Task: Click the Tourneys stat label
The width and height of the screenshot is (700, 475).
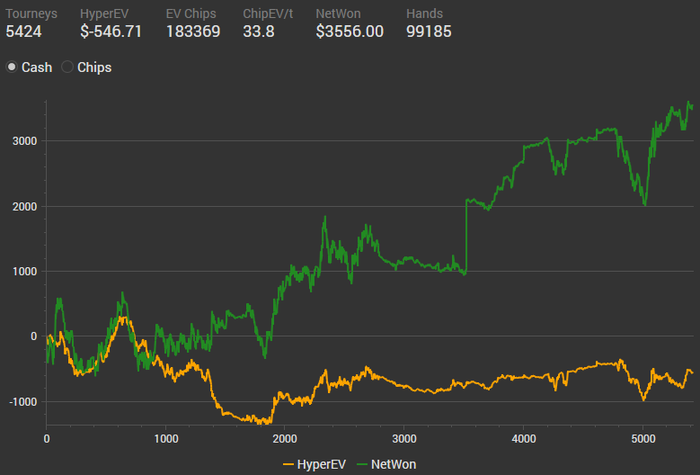Action: click(x=31, y=14)
